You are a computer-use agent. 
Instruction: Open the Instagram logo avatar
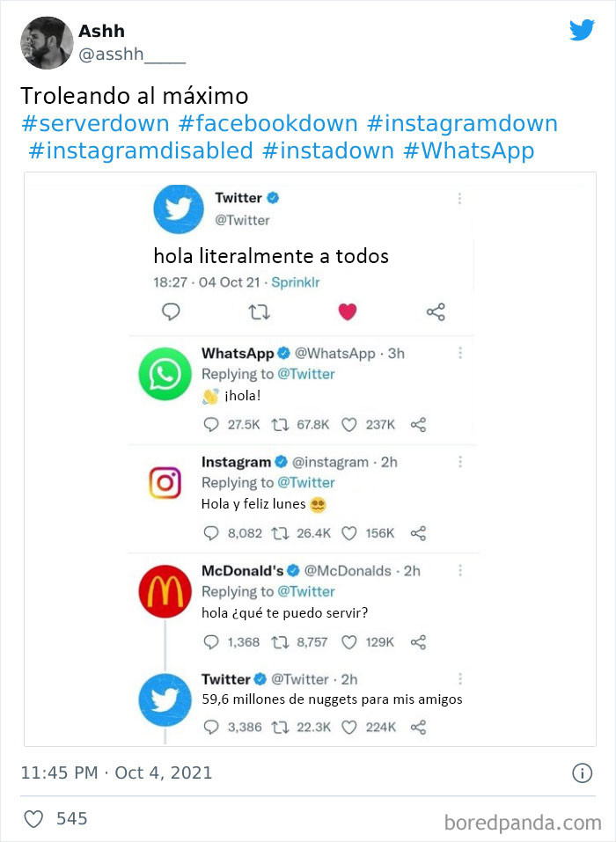pyautogui.click(x=165, y=483)
